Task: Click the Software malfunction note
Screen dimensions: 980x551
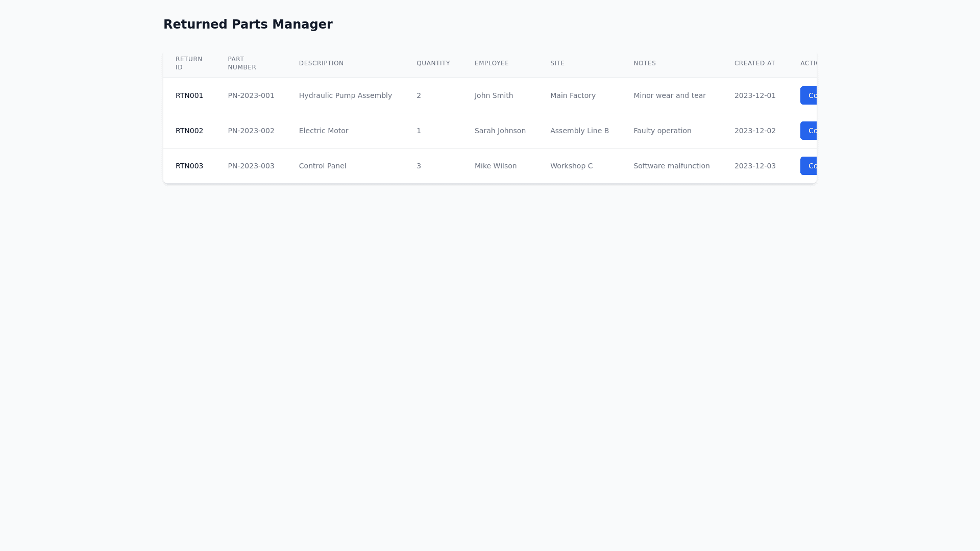Action: pos(671,166)
